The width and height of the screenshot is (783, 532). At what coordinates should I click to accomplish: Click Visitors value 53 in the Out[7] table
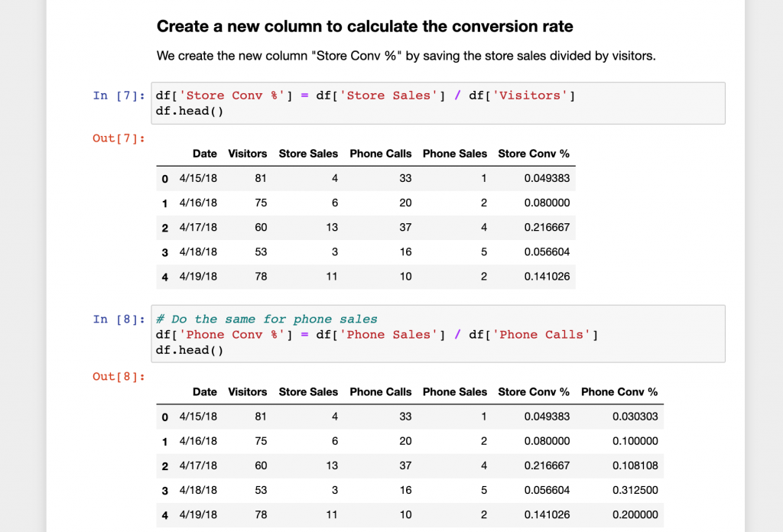click(261, 251)
